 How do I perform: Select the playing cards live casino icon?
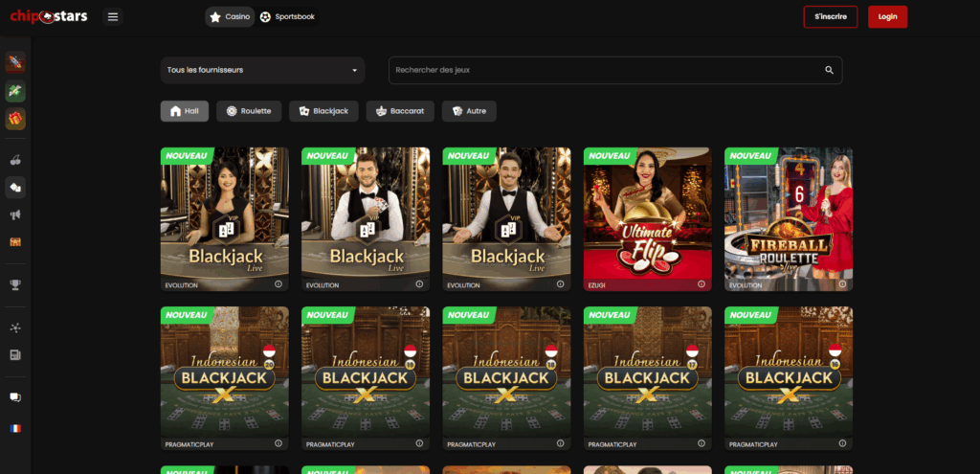[x=15, y=187]
